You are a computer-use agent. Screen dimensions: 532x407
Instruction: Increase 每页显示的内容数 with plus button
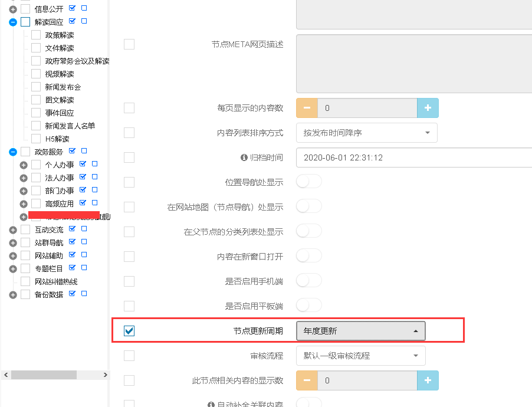tap(428, 108)
